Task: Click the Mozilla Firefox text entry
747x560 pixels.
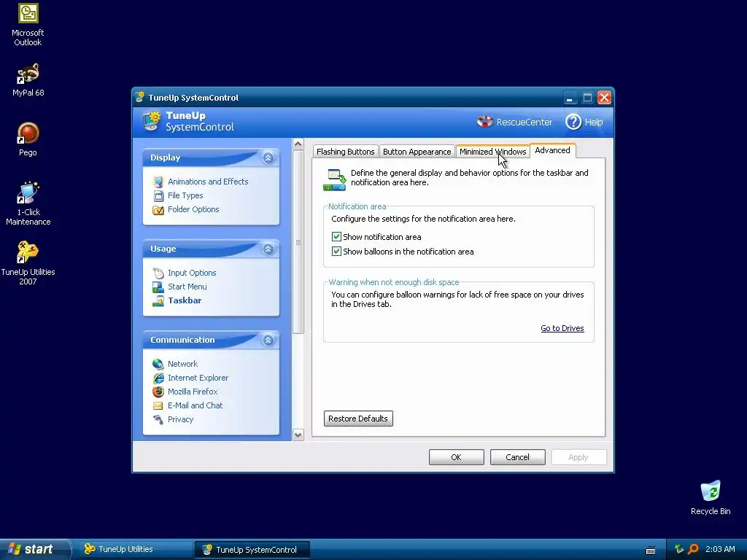Action: [193, 392]
